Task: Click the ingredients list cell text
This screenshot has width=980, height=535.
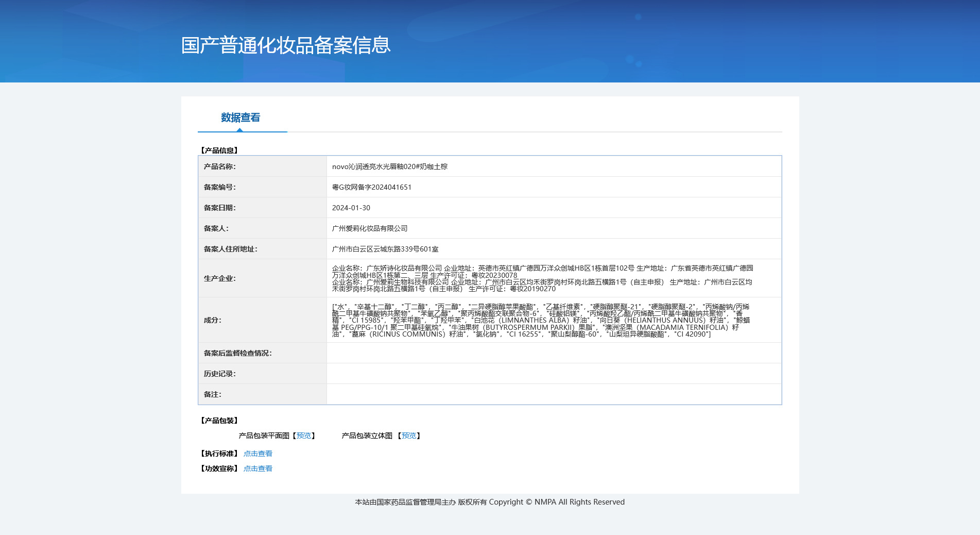Action: (x=541, y=320)
